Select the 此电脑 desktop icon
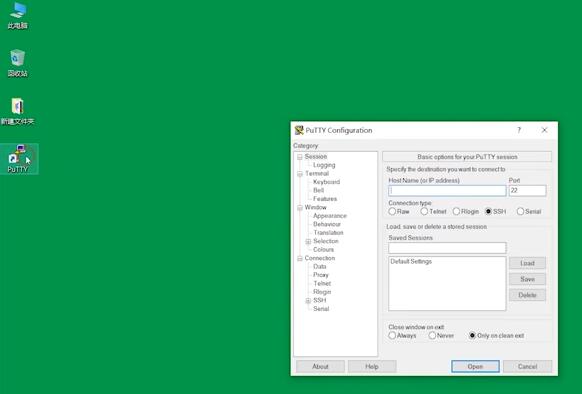582x394 pixels. [17, 16]
